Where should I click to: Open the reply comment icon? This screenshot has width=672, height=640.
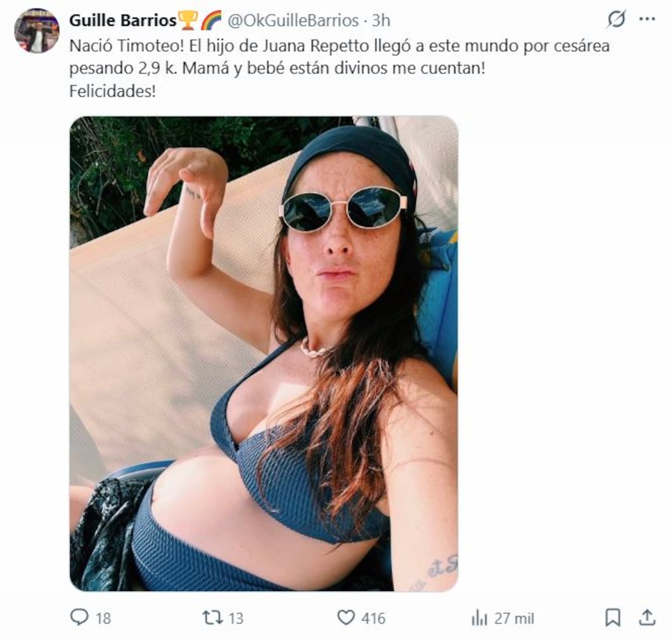pyautogui.click(x=79, y=618)
